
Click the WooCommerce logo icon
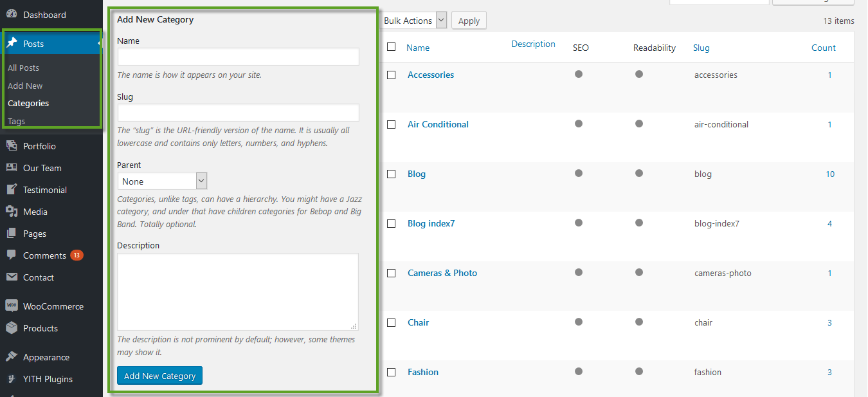(12, 306)
